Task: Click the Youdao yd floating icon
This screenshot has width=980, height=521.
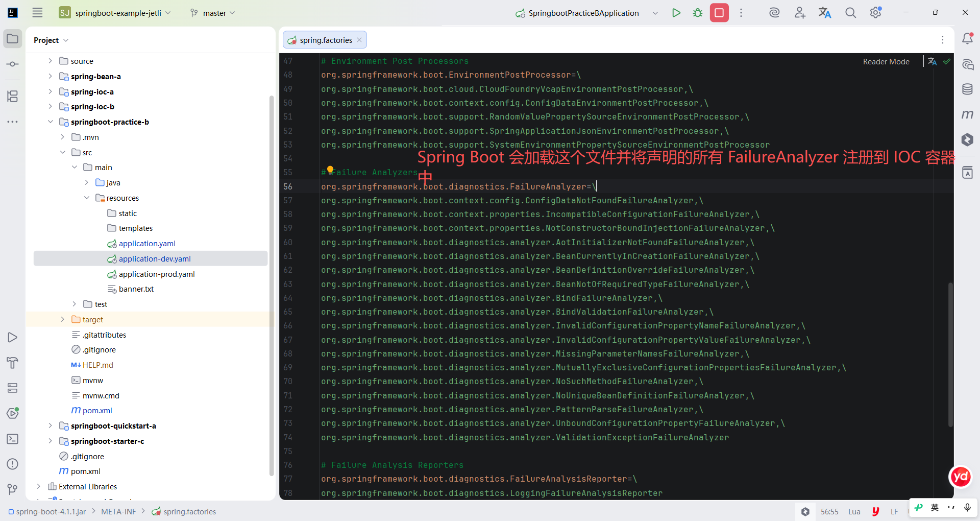Action: click(x=961, y=477)
